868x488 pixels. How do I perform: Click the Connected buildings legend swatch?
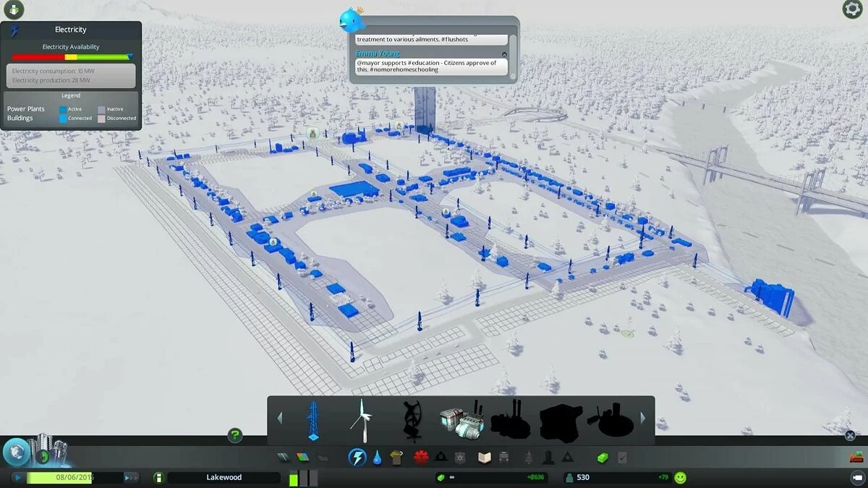pos(63,118)
